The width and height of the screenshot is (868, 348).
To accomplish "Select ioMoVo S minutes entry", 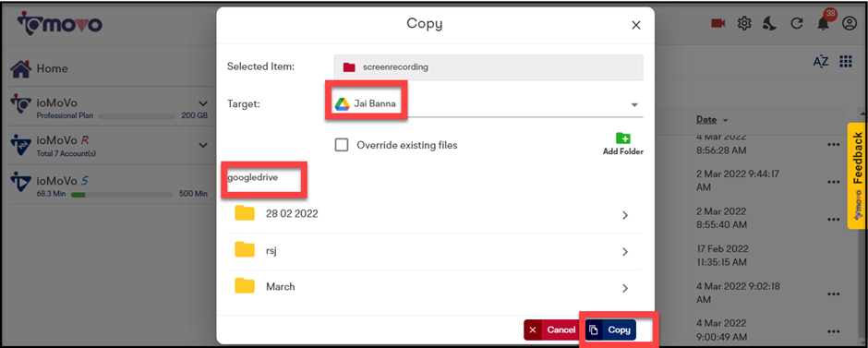I will tap(110, 186).
